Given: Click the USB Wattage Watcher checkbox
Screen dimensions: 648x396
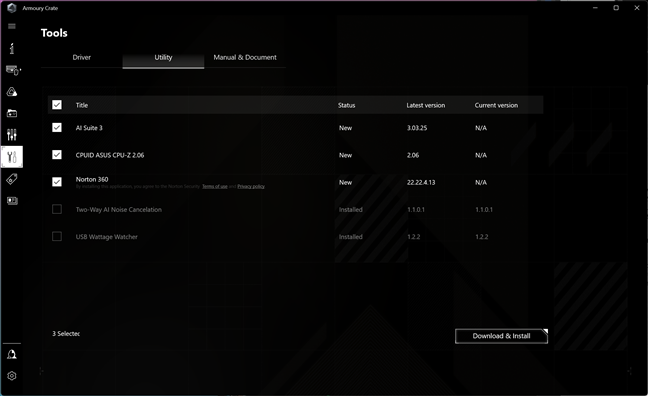Looking at the screenshot, I should 57,236.
